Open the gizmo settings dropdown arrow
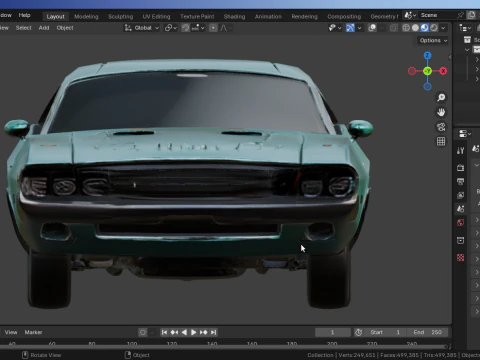The height and width of the screenshot is (360, 480). pyautogui.click(x=359, y=28)
